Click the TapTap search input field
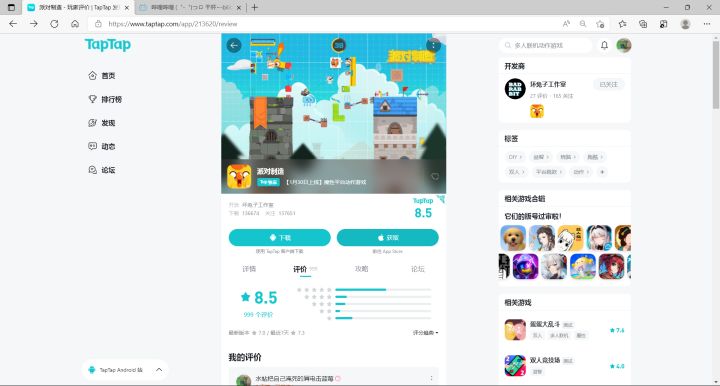Image resolution: width=720 pixels, height=386 pixels. tap(545, 45)
